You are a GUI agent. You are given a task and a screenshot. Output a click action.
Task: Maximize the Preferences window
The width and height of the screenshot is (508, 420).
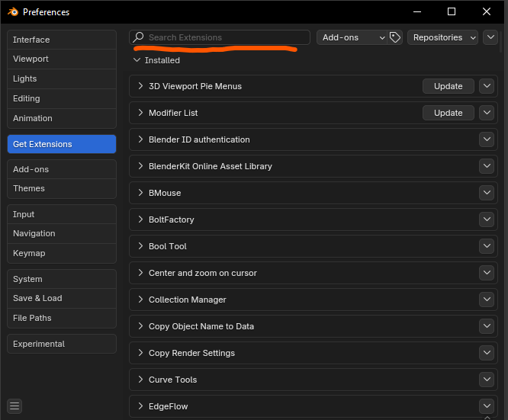452,12
